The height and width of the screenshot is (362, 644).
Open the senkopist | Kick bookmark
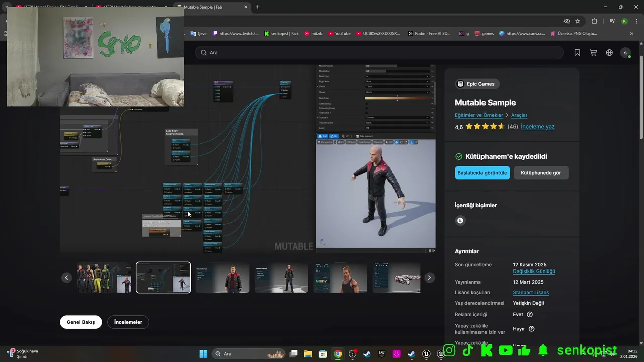click(x=281, y=33)
